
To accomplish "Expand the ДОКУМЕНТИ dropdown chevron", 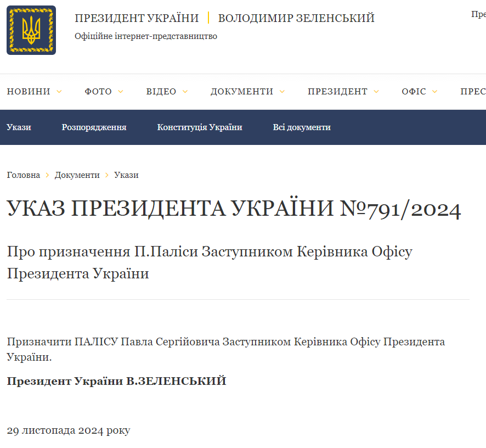I will [x=283, y=92].
